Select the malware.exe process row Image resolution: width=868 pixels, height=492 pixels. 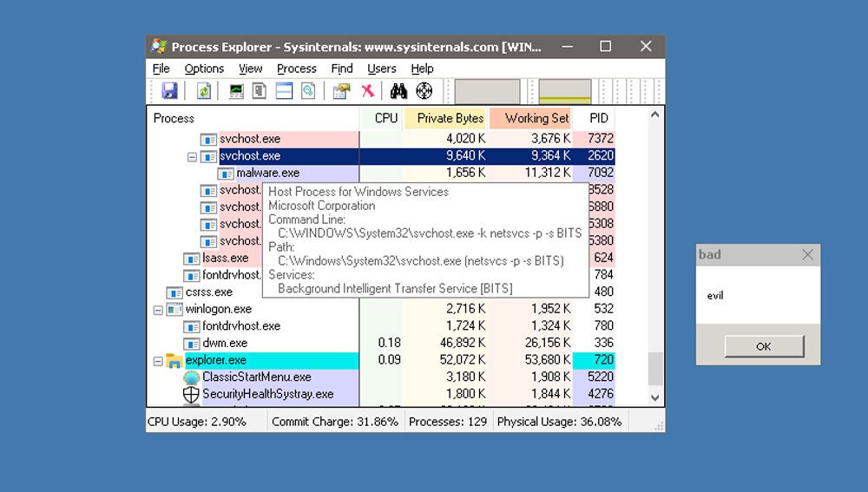point(381,174)
